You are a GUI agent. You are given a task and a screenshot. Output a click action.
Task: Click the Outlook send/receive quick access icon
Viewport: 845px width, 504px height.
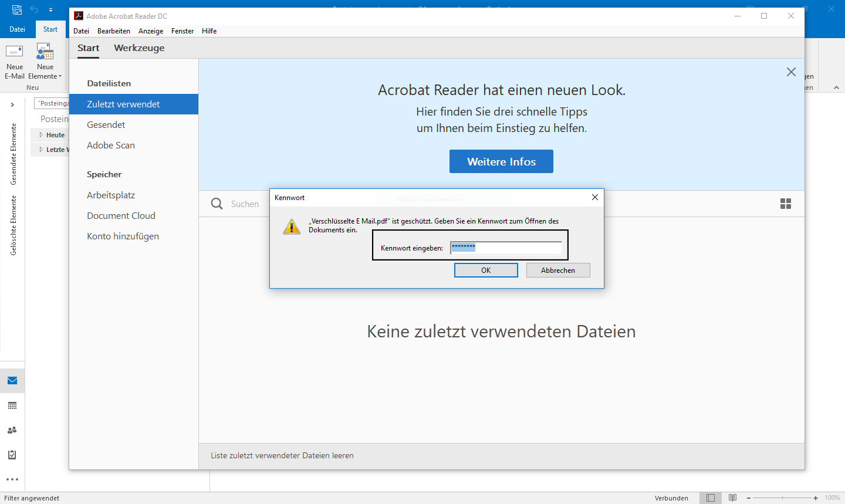tap(17, 9)
